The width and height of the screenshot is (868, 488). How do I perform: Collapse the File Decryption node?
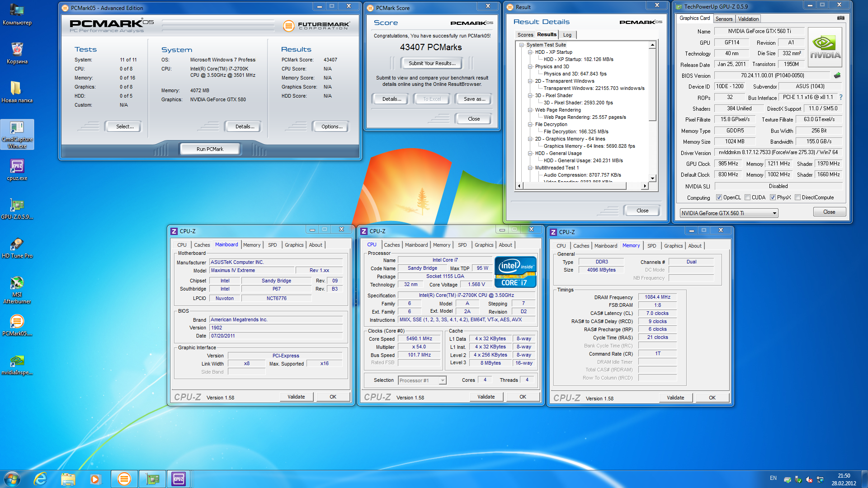(530, 124)
